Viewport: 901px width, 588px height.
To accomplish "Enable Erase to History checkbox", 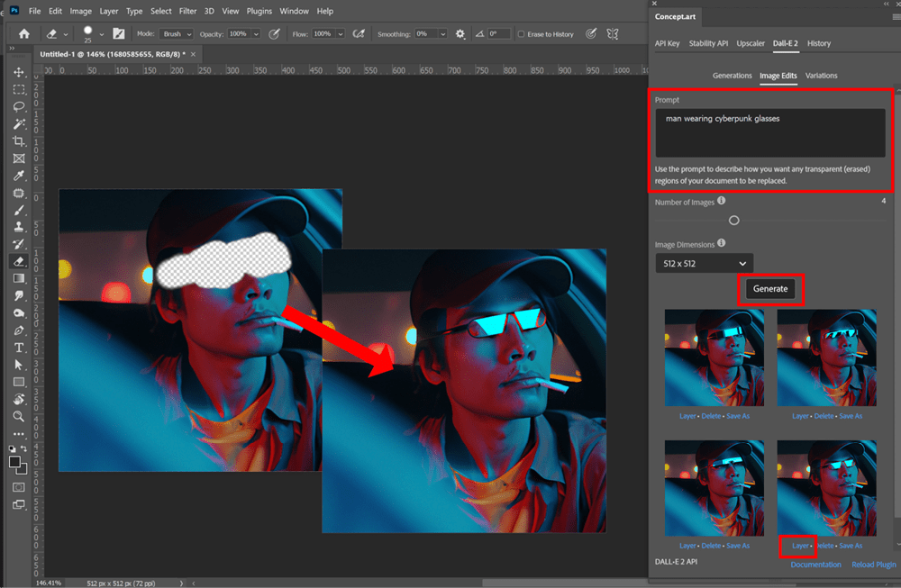I will point(521,34).
